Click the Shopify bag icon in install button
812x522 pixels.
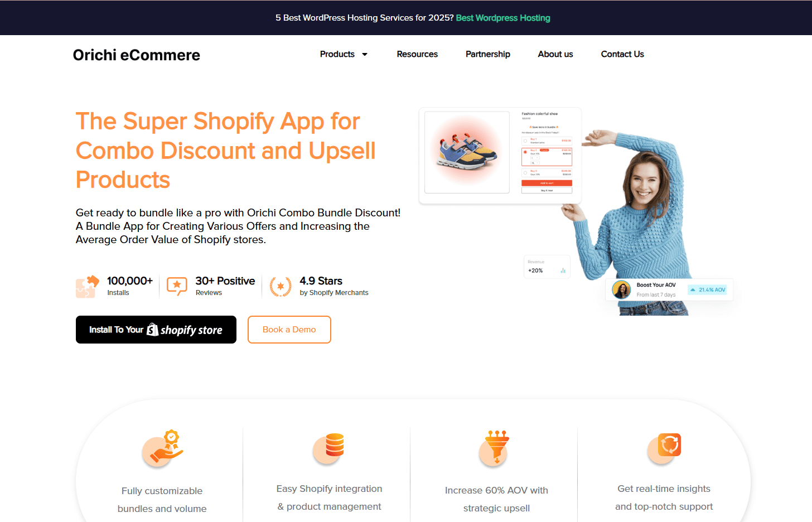(152, 330)
